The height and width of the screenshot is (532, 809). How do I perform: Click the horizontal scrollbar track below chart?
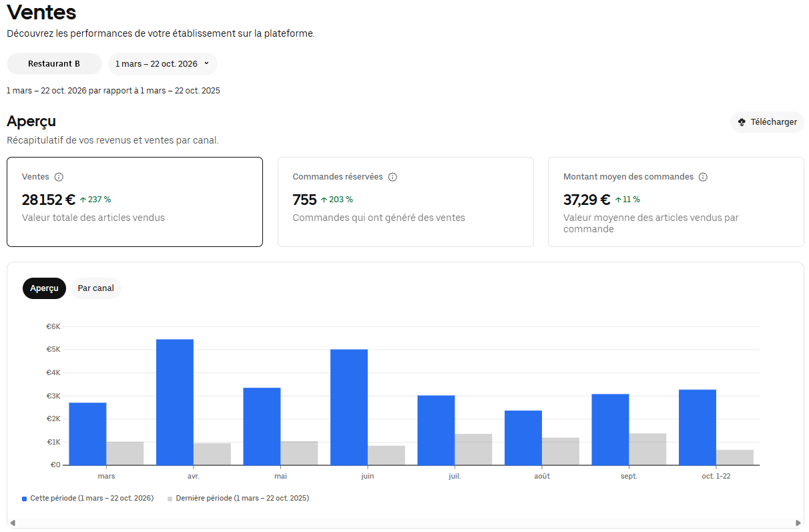point(405,523)
